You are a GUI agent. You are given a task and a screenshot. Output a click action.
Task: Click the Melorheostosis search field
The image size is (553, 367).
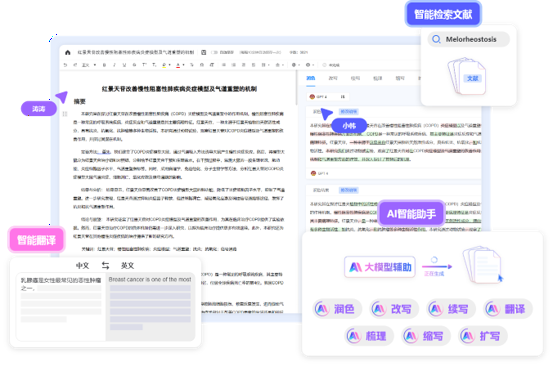(x=469, y=39)
